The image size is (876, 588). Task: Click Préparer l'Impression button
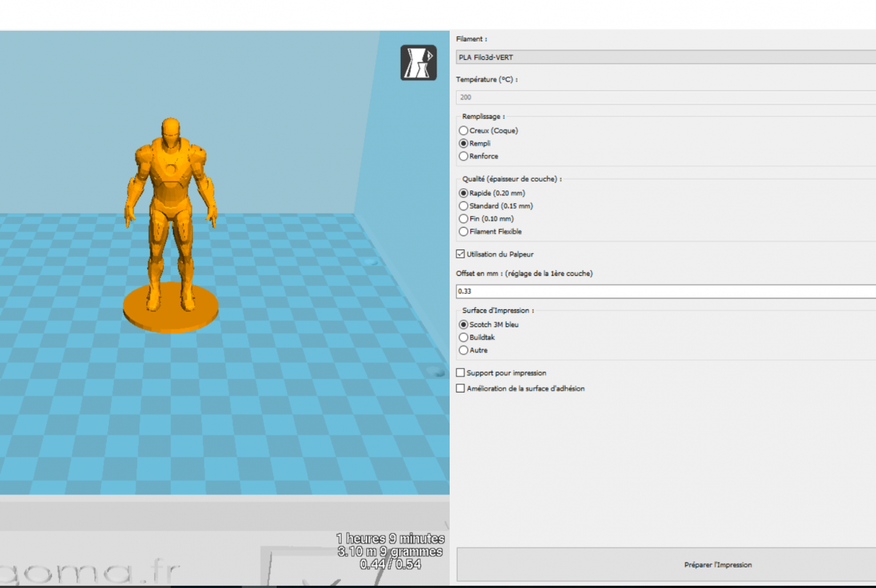666,565
